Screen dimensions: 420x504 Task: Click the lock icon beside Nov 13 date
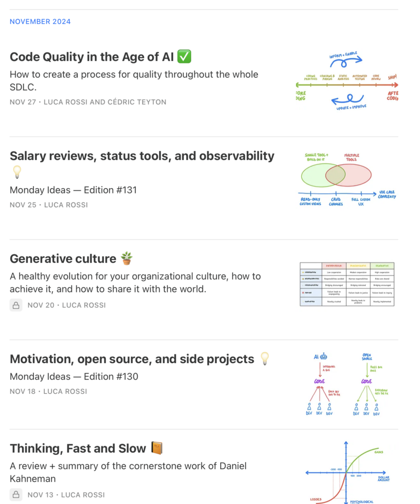[16, 495]
